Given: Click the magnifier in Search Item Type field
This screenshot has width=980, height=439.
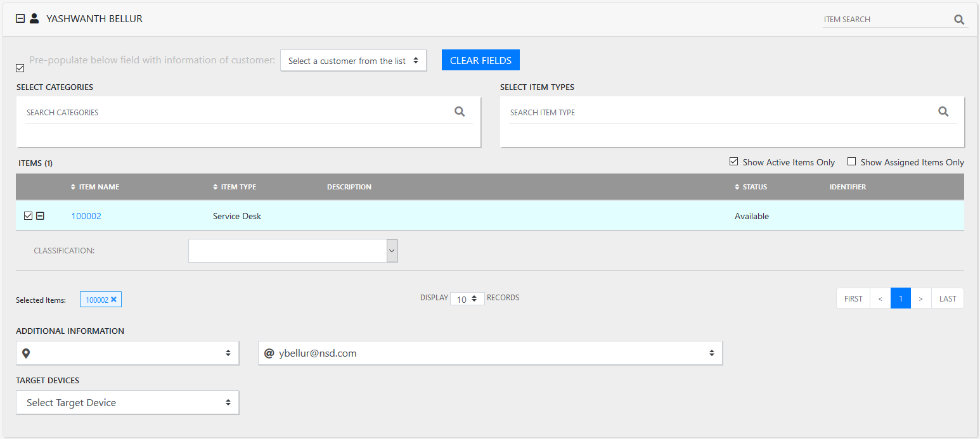Looking at the screenshot, I should tap(943, 111).
